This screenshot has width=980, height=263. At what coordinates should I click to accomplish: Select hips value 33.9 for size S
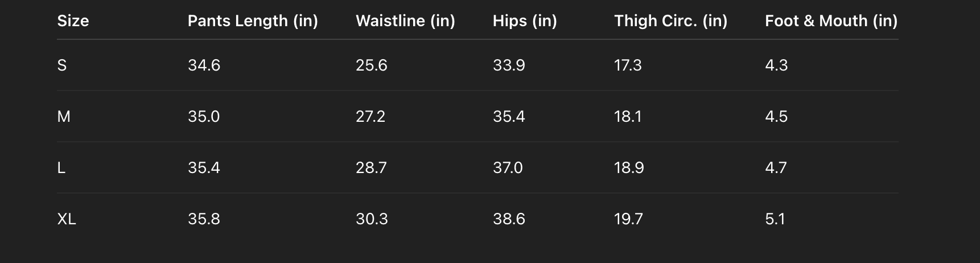[x=509, y=65]
